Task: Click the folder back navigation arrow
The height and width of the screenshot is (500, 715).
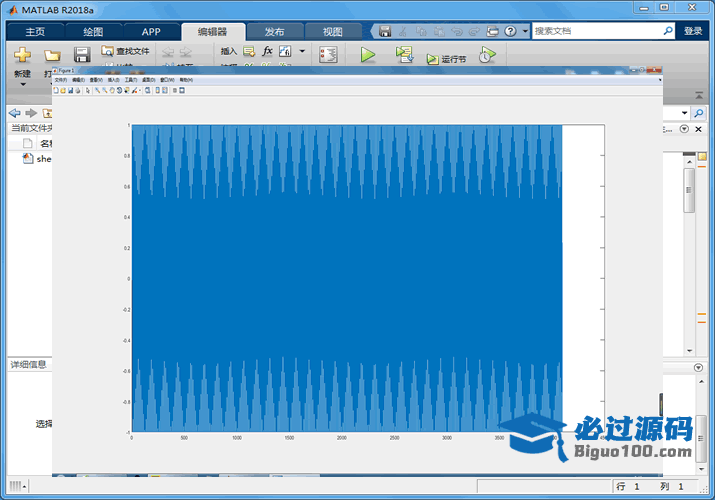Action: (15, 113)
